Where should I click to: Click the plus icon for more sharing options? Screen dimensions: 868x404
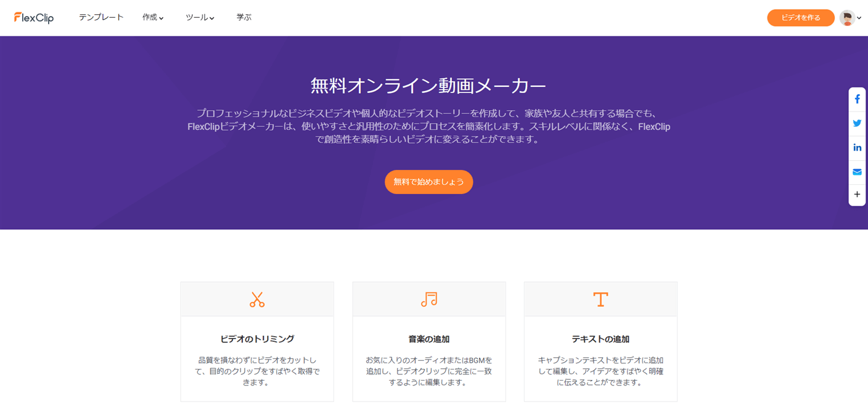(x=857, y=195)
